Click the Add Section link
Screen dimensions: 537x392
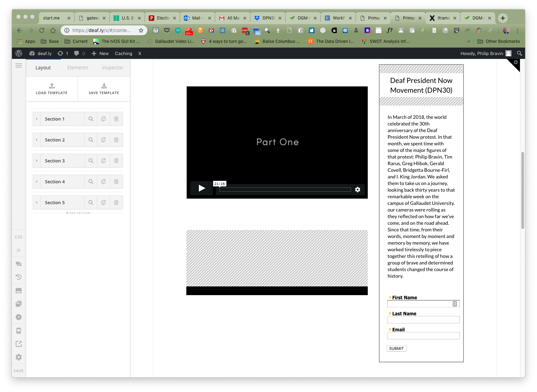(78, 213)
